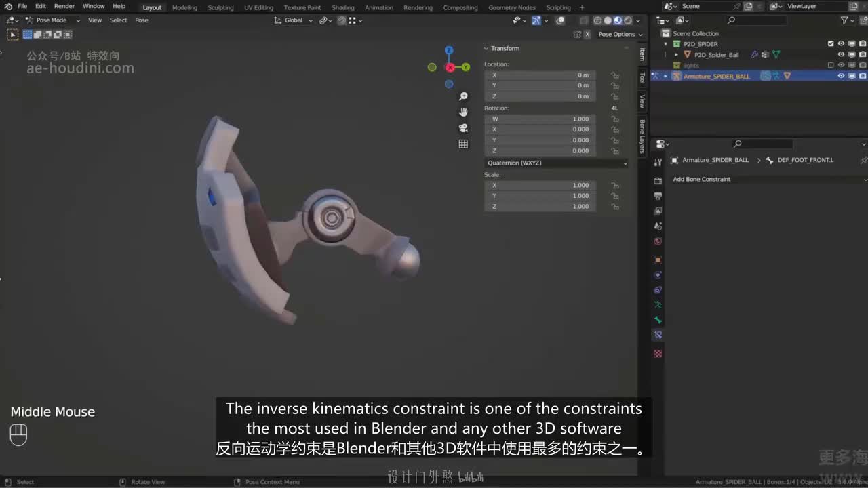Image resolution: width=868 pixels, height=488 pixels.
Task: Click the red X axis gizmo ball
Action: click(x=450, y=67)
